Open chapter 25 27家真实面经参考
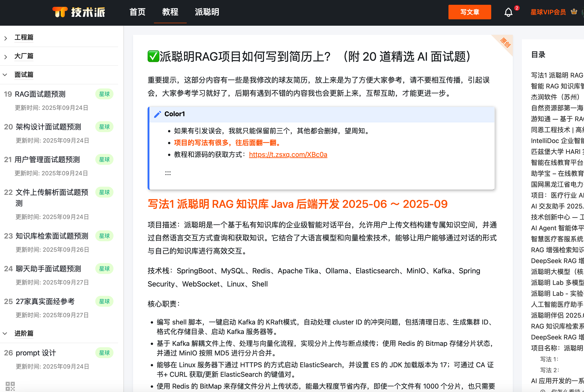The height and width of the screenshot is (392, 584). pyautogui.click(x=45, y=302)
